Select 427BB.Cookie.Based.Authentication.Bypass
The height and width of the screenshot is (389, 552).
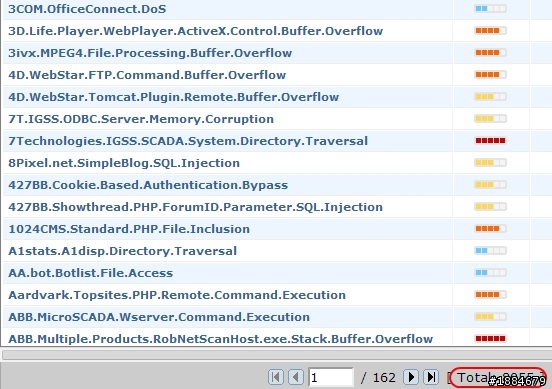pyautogui.click(x=148, y=185)
